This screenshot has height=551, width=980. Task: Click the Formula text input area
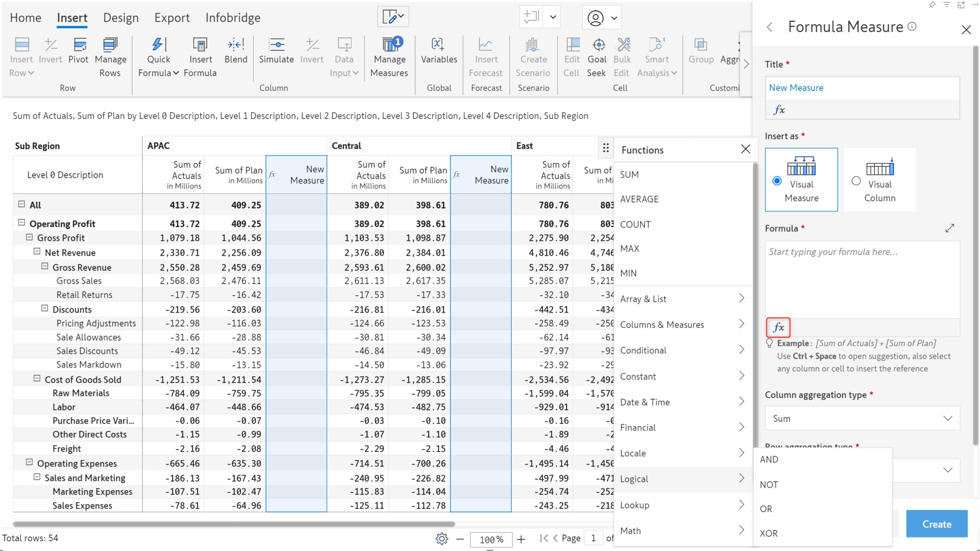click(x=862, y=279)
